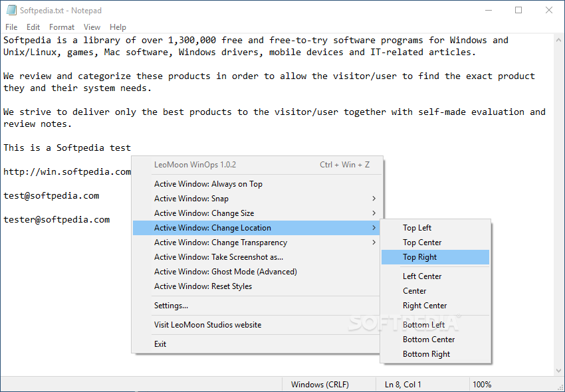Click the 'review notes.' text line
The width and height of the screenshot is (565, 392).
pyautogui.click(x=38, y=124)
